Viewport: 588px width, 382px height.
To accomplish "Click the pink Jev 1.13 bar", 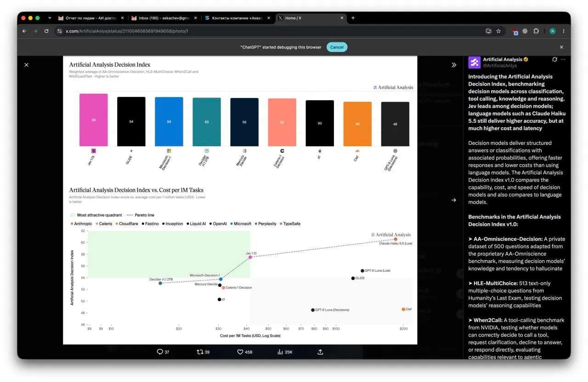I will 94,120.
